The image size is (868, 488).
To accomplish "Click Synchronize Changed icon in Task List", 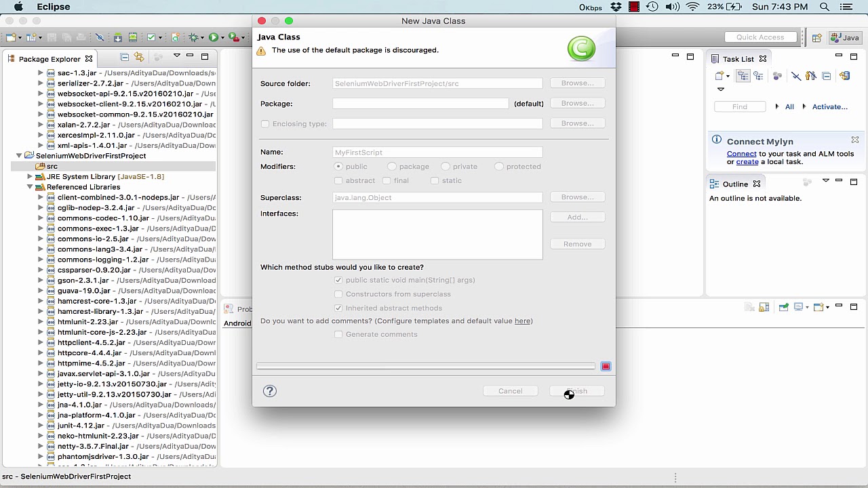I will pyautogui.click(x=845, y=76).
